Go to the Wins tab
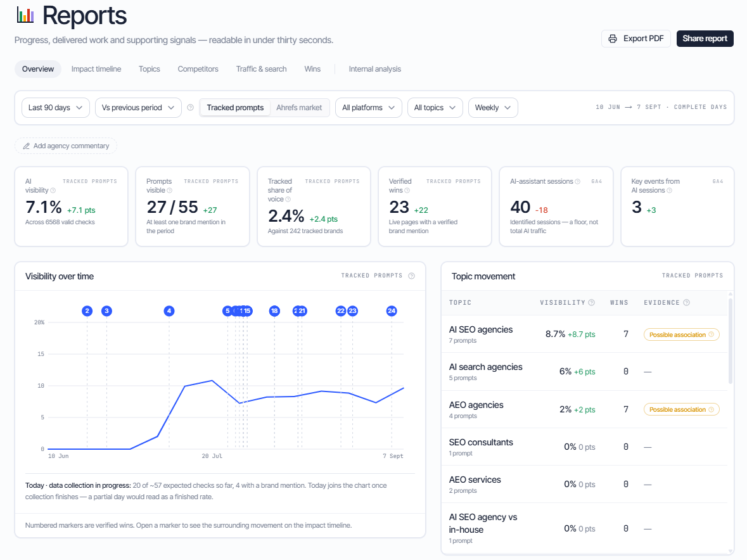Image resolution: width=747 pixels, height=560 pixels. tap(312, 69)
